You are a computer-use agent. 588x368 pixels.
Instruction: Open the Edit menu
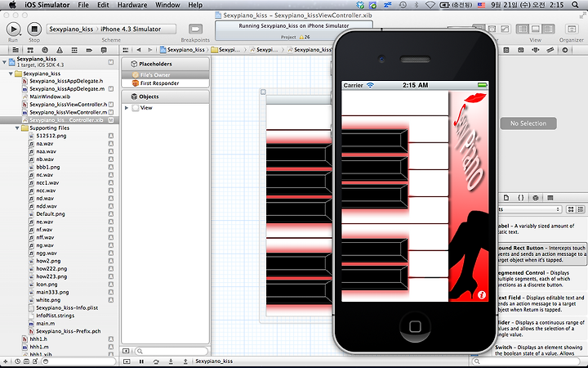point(103,5)
